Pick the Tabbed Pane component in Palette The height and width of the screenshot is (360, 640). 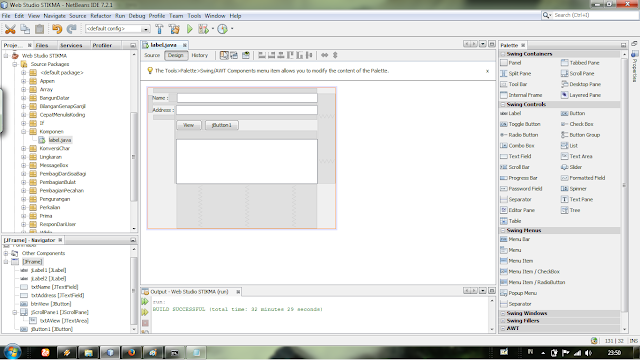click(x=580, y=63)
